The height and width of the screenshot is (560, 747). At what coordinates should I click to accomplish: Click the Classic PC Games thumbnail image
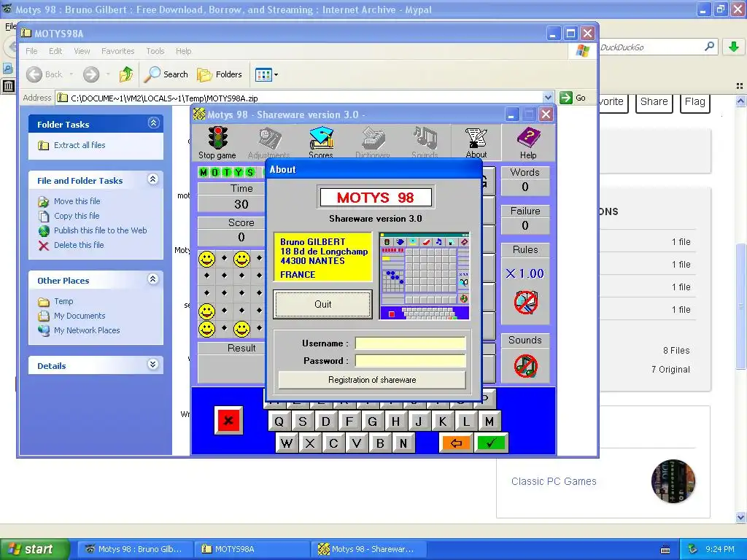click(673, 481)
